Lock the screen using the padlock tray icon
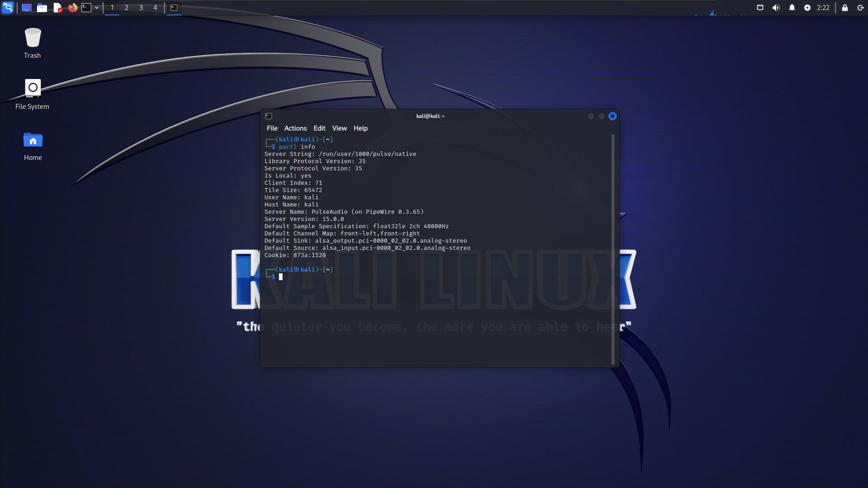 click(x=844, y=7)
